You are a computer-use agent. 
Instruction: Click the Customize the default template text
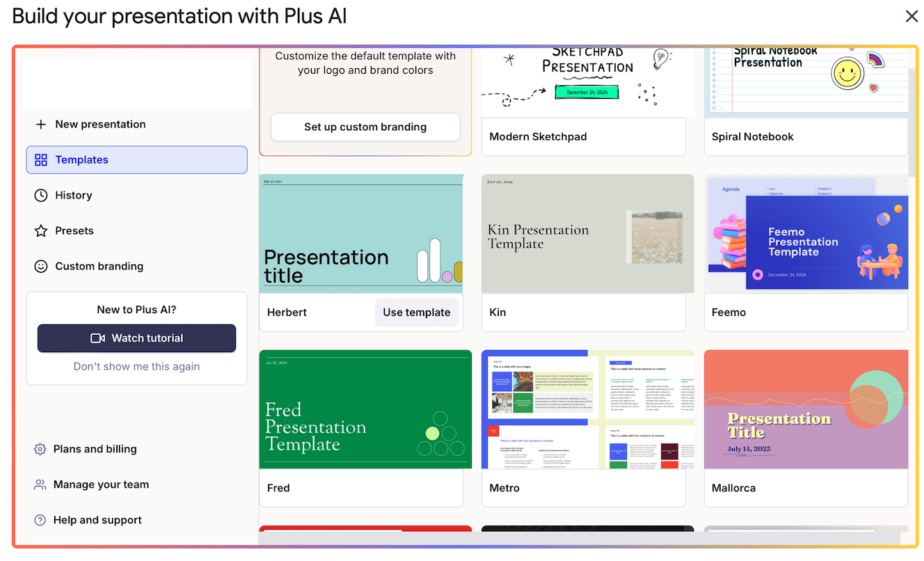coord(365,63)
